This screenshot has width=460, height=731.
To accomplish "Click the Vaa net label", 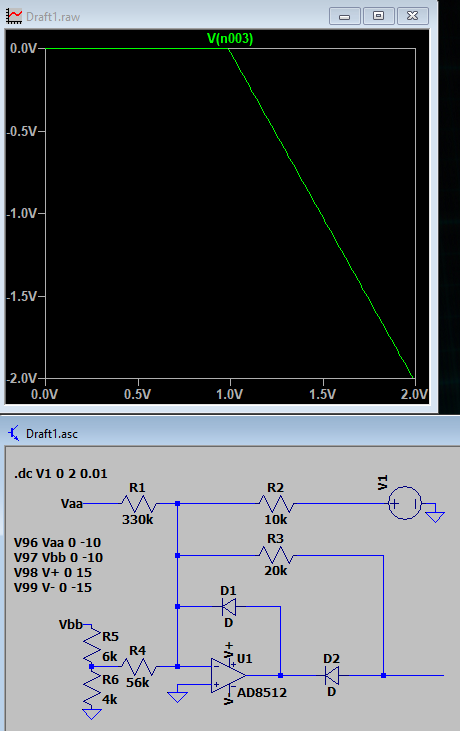I will click(71, 503).
